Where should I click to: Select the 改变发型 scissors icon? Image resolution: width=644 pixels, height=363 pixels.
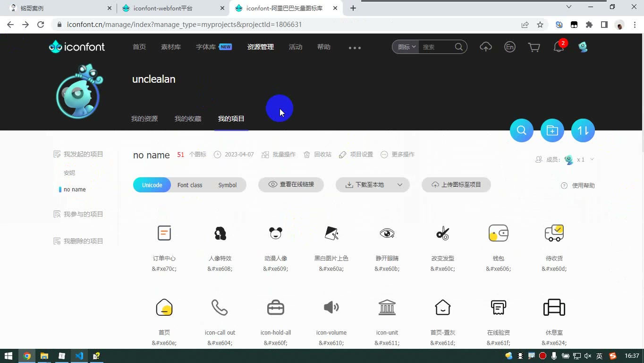pyautogui.click(x=443, y=233)
